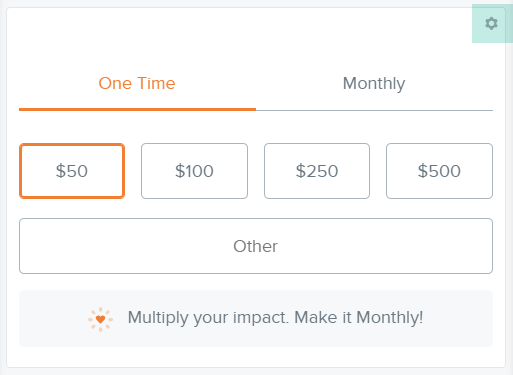Viewport: 513px width, 375px height.
Task: Choose the $500 donation amount
Action: point(439,171)
